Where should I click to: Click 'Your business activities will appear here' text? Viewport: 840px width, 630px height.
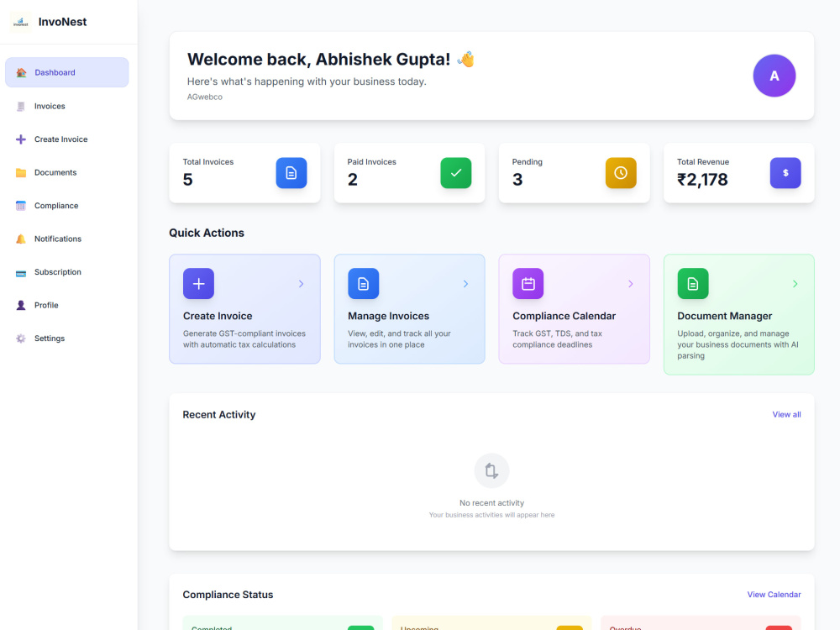(491, 515)
